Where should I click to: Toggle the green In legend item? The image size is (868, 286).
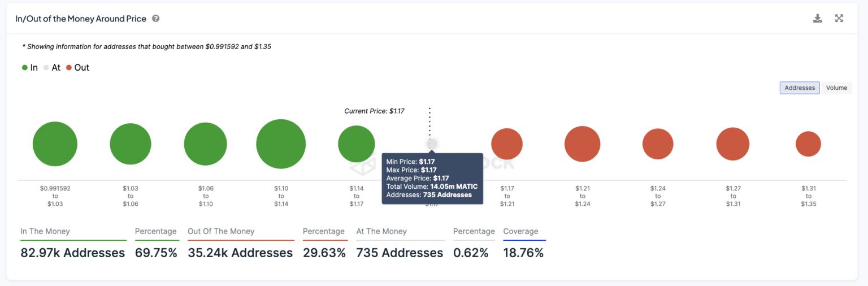tap(30, 68)
